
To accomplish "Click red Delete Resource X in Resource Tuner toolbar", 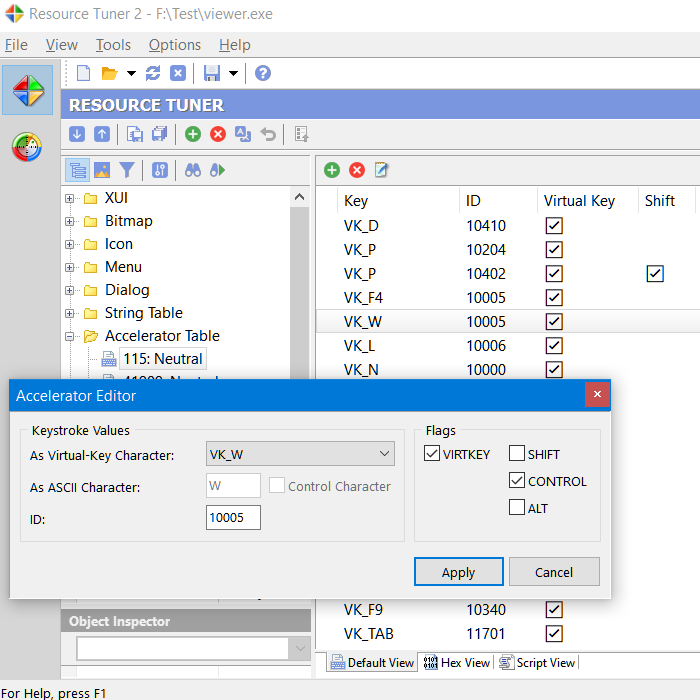I will coord(218,134).
